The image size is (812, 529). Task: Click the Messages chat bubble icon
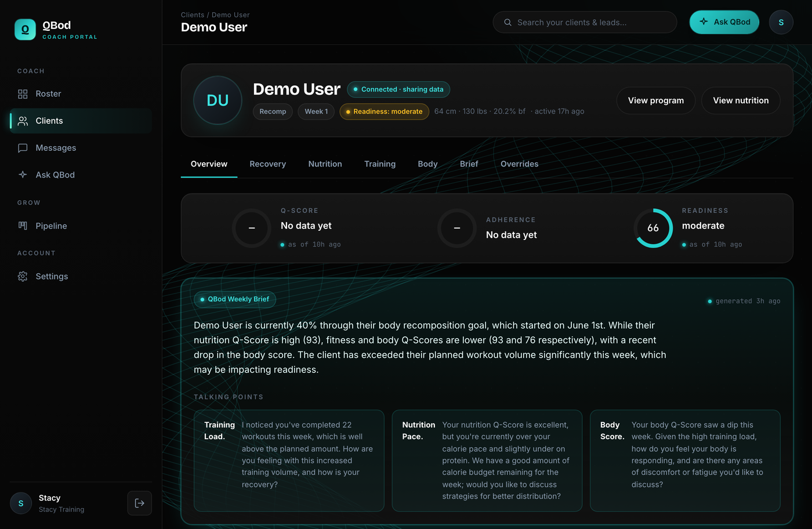click(x=23, y=148)
